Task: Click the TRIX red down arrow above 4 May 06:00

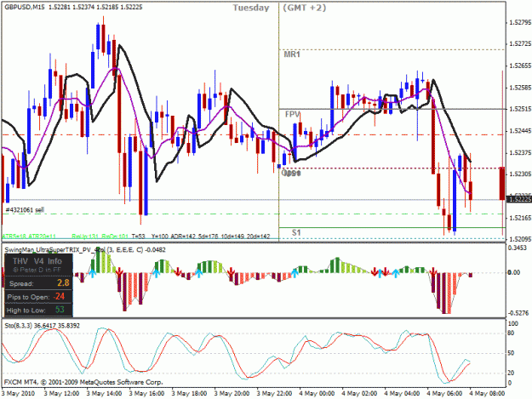Action: pyautogui.click(x=433, y=271)
